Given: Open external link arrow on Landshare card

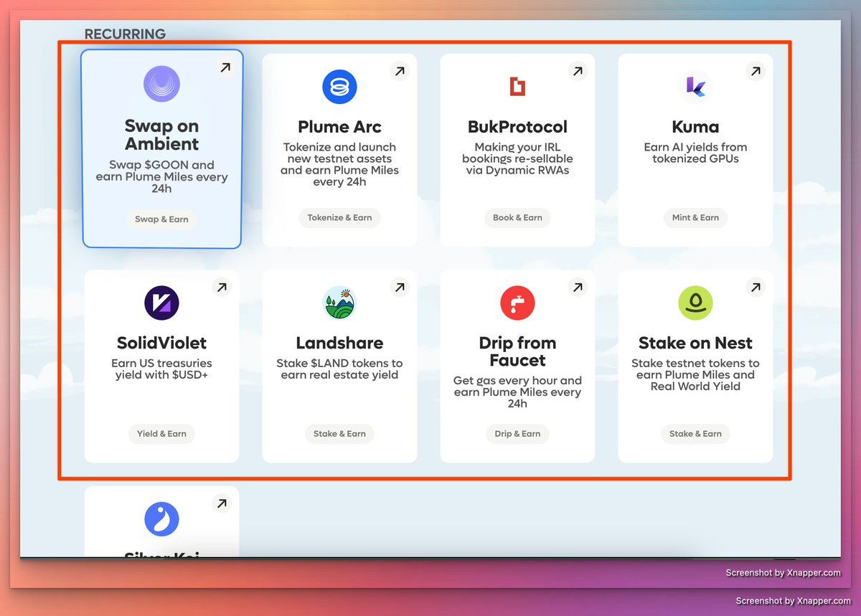Looking at the screenshot, I should pyautogui.click(x=400, y=287).
